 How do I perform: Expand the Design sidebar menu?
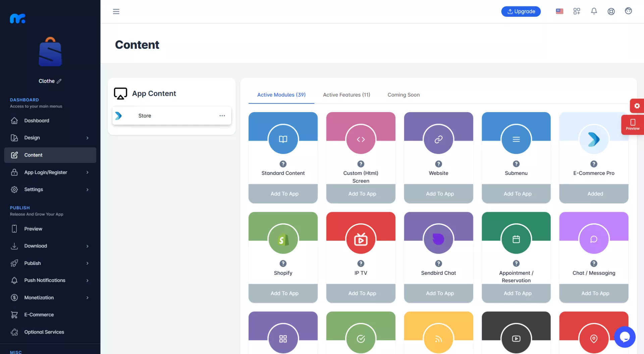[50, 138]
